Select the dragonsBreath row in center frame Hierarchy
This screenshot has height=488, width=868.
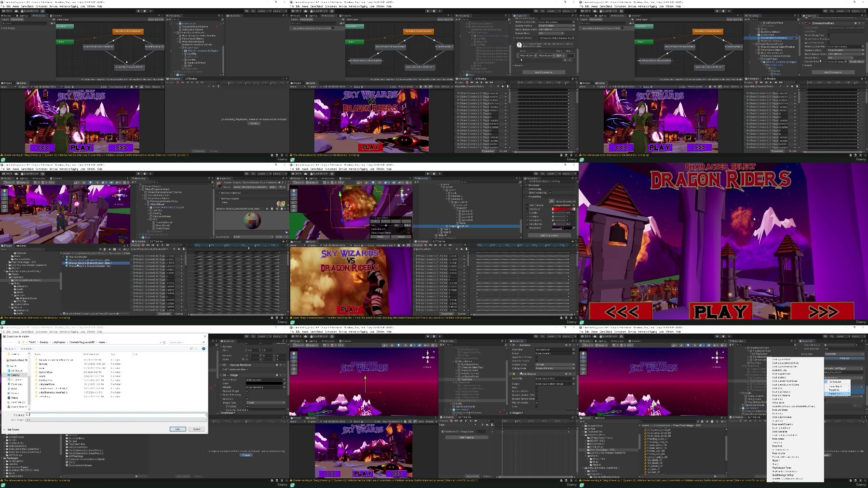pos(466,226)
